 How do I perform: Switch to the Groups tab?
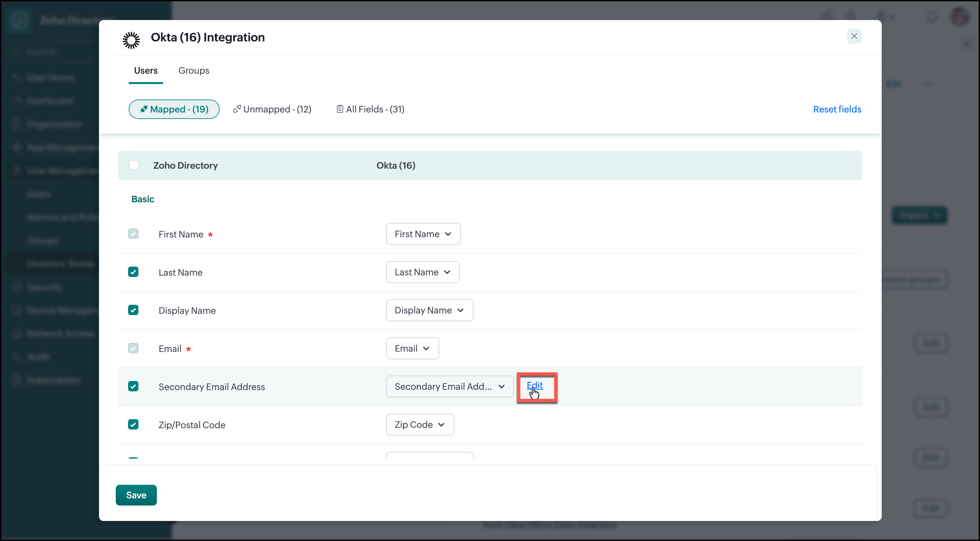pyautogui.click(x=194, y=70)
